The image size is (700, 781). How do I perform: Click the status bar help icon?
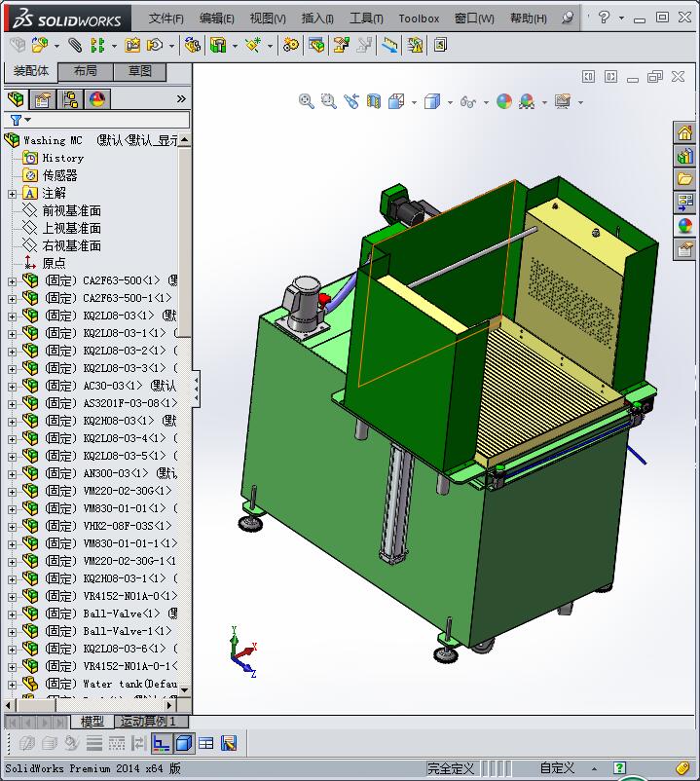pyautogui.click(x=619, y=768)
